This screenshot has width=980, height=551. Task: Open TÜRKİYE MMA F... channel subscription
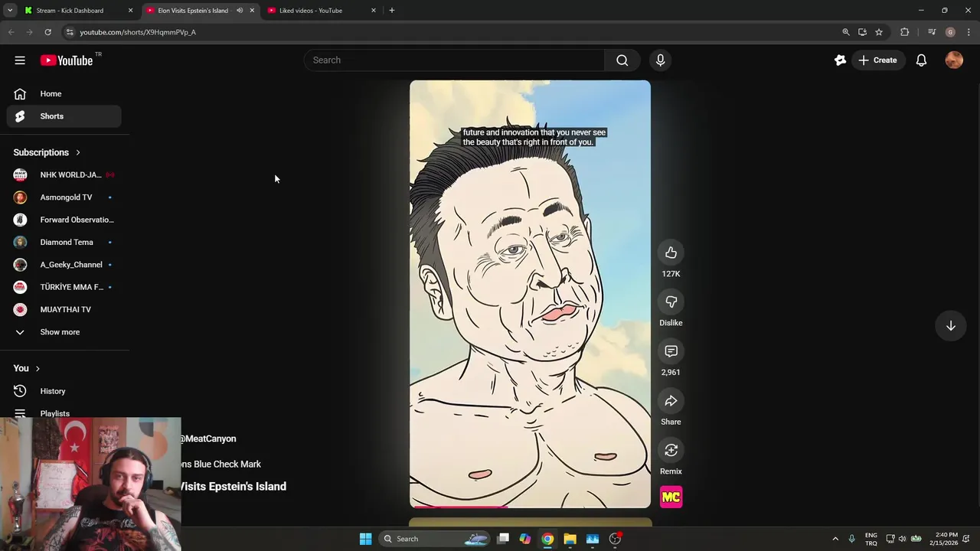pyautogui.click(x=64, y=287)
